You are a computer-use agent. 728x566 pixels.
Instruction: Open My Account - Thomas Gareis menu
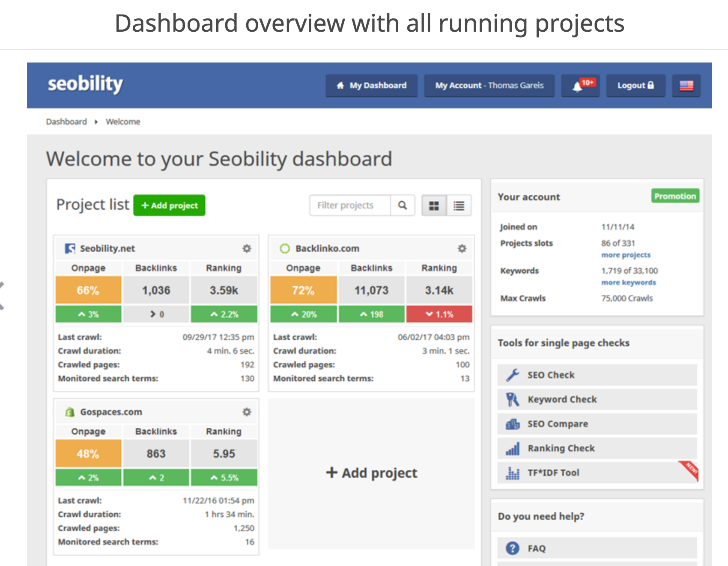[x=489, y=86]
